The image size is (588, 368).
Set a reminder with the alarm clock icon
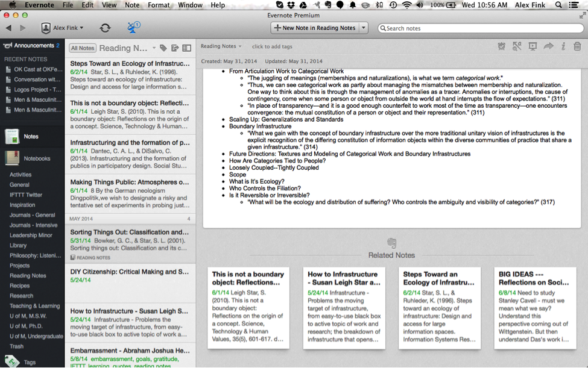(502, 46)
